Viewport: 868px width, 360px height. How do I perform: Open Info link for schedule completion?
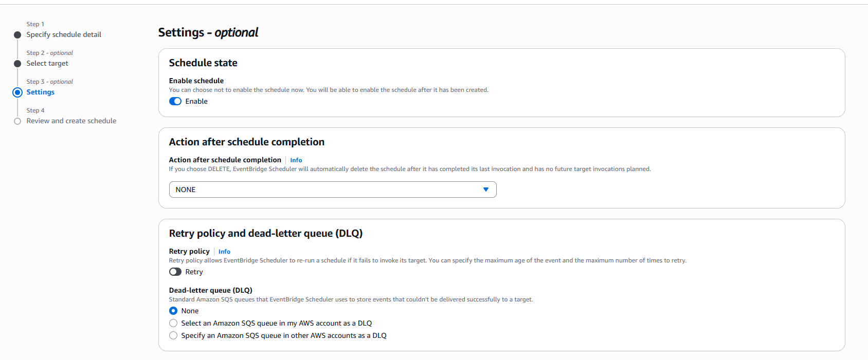point(296,160)
